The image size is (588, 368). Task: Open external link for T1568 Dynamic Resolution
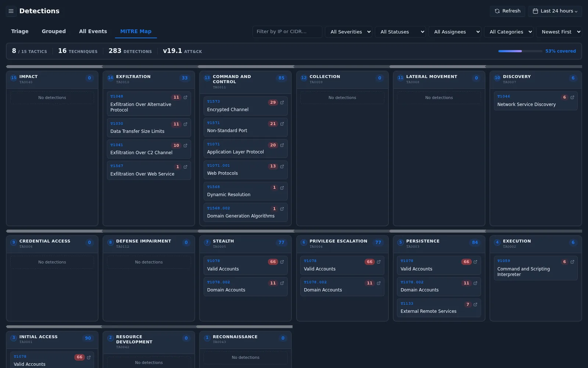coord(282,188)
